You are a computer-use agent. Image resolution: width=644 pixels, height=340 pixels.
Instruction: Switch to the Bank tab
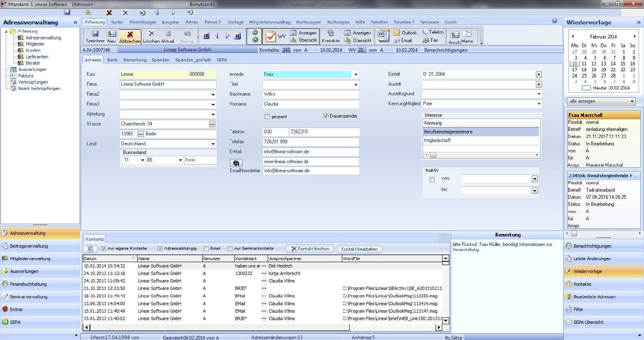(112, 60)
